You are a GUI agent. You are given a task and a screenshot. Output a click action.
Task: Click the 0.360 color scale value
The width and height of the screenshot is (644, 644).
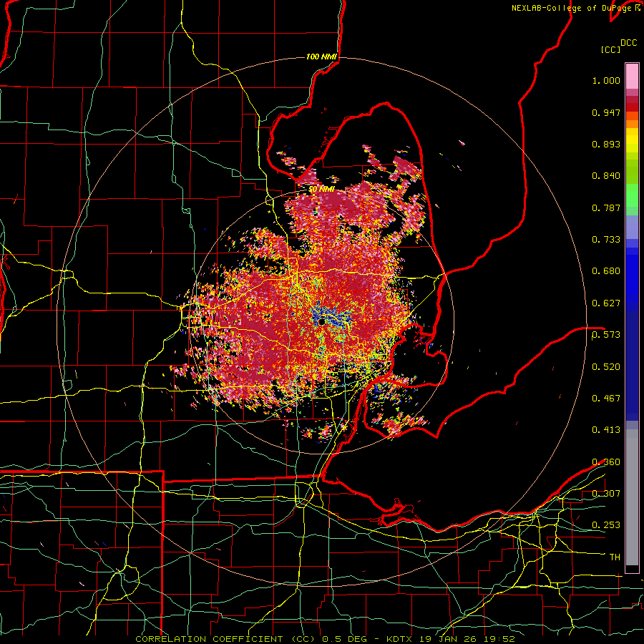coord(606,462)
